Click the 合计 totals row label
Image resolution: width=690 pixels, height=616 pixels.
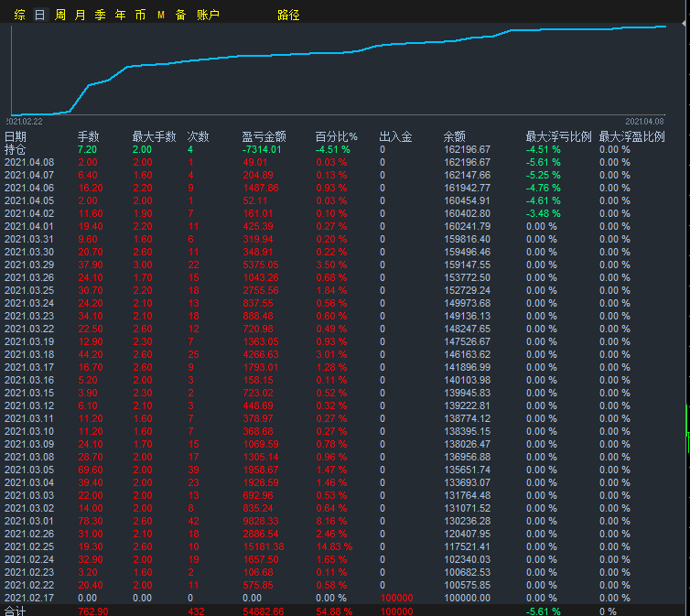16,611
